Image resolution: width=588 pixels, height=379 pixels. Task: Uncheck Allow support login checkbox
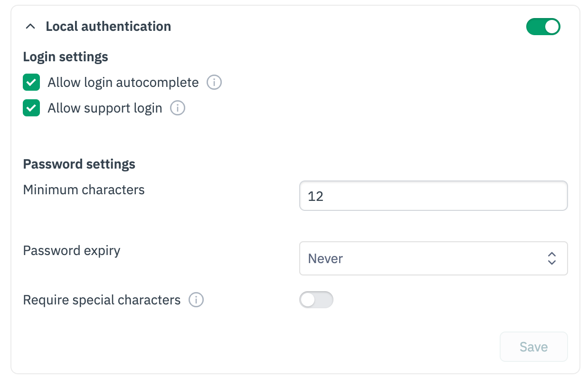pos(31,108)
